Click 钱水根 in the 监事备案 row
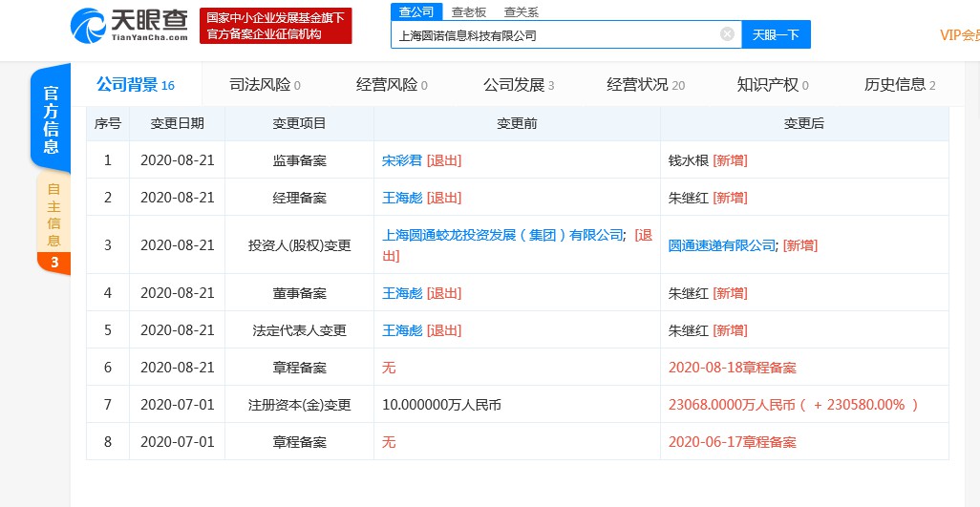 [688, 160]
